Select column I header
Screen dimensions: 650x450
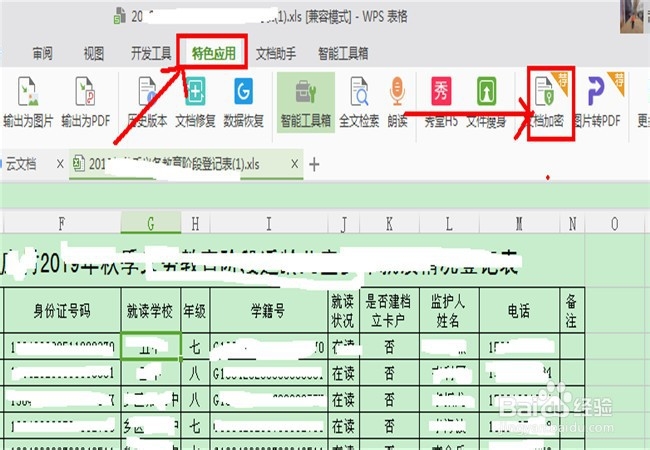click(x=269, y=224)
